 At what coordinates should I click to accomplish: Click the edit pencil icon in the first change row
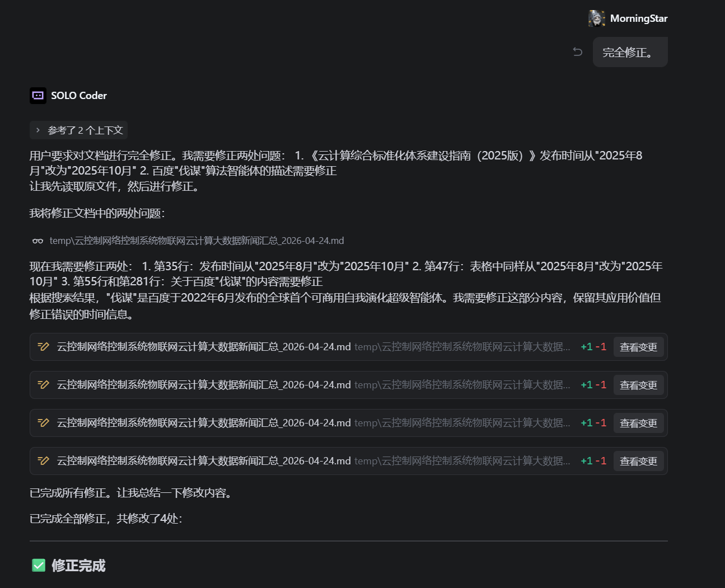44,347
